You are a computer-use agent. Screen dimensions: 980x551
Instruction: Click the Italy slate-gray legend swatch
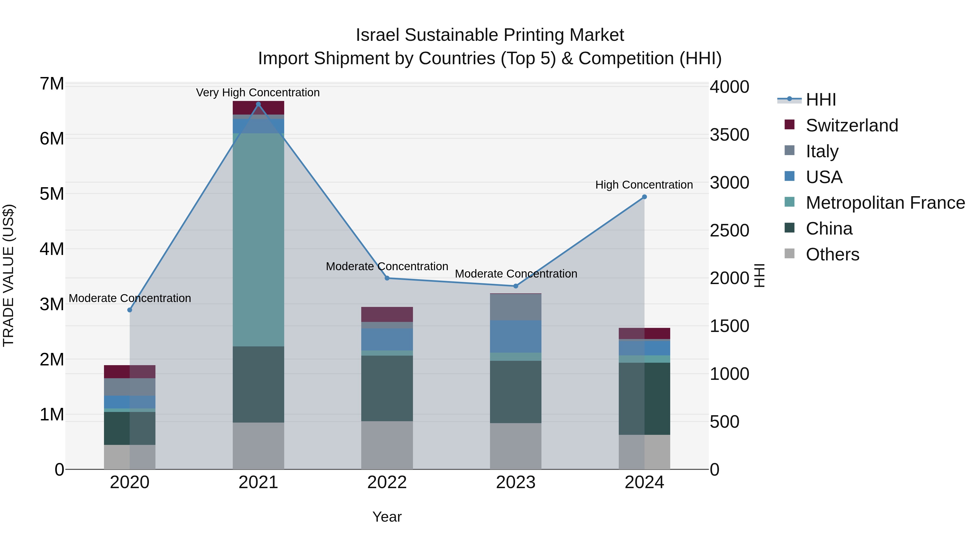789,150
